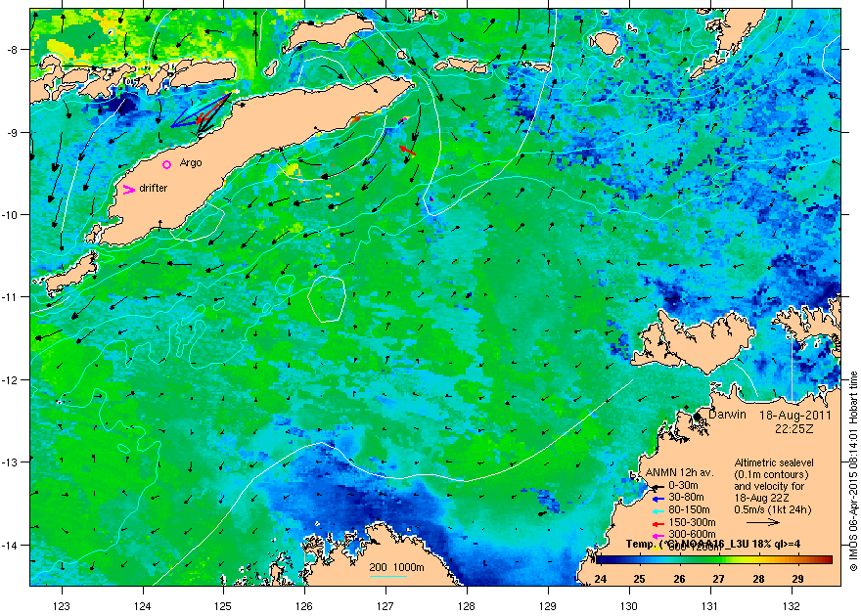Click the blue 30-80m legend arrow

point(657,499)
